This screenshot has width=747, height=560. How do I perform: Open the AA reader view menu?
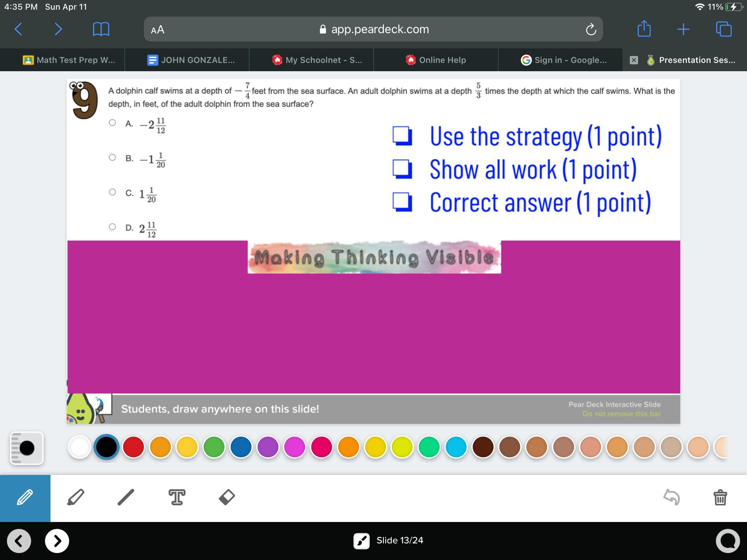[158, 30]
